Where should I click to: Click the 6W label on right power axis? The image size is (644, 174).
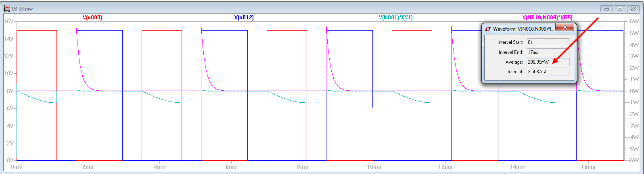click(634, 21)
